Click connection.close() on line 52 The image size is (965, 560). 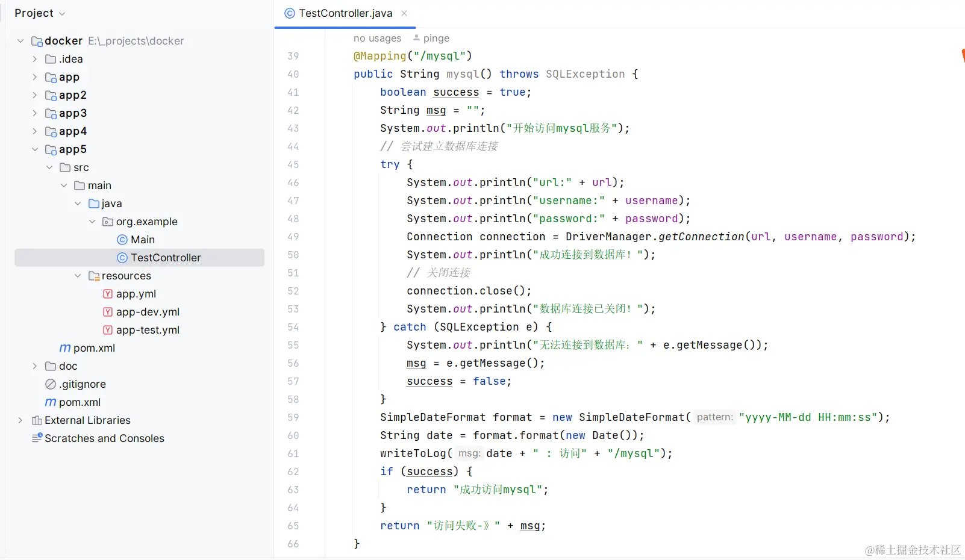(x=469, y=291)
